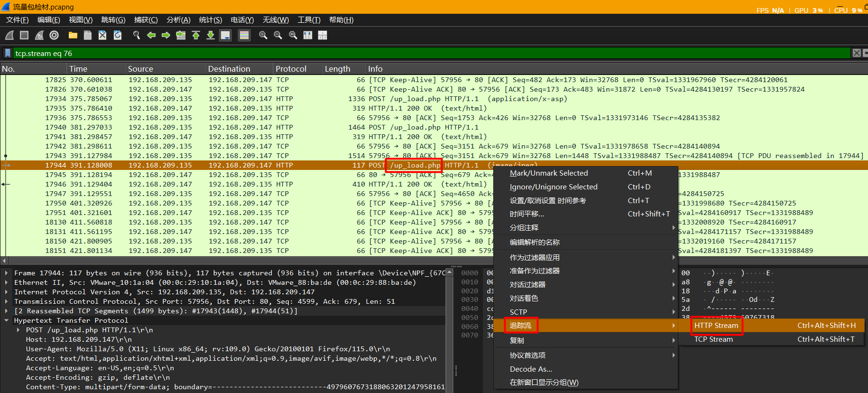Expand Internet Protocol Version 4 node

point(6,292)
